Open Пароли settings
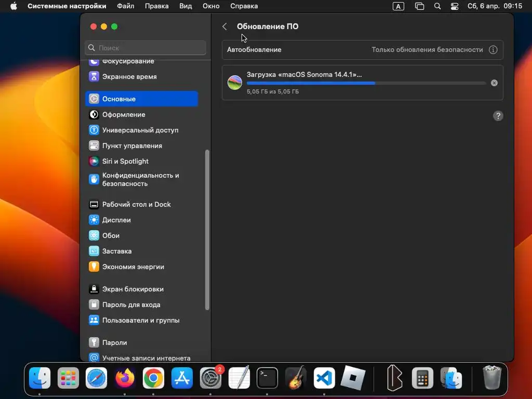The height and width of the screenshot is (399, 532). point(141,343)
